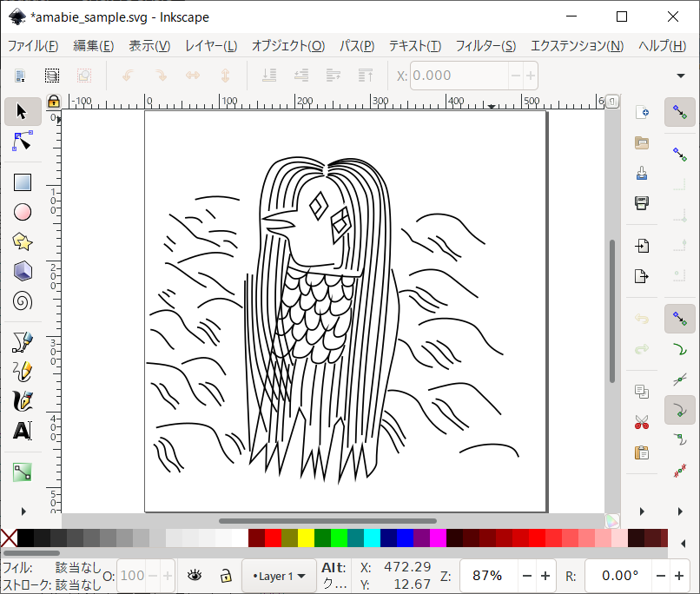Viewport: 700px width, 594px height.
Task: Activate the Node edit tool
Action: coord(23,141)
